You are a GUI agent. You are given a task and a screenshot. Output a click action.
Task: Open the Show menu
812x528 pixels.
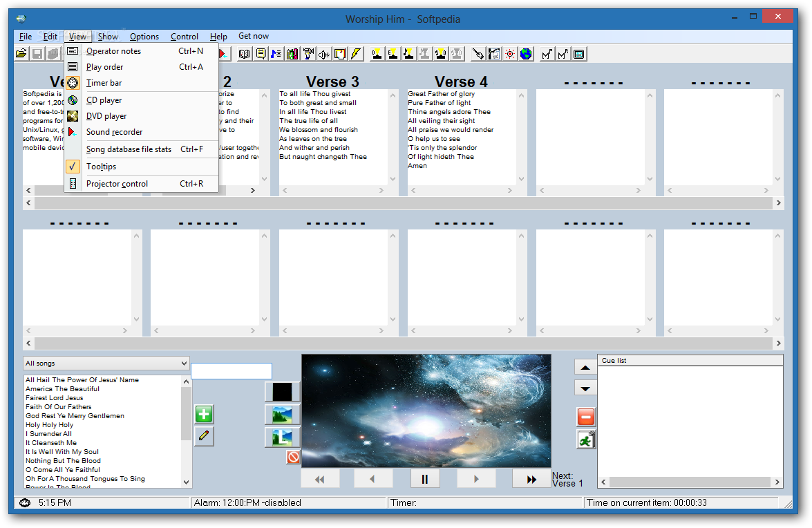pos(108,36)
